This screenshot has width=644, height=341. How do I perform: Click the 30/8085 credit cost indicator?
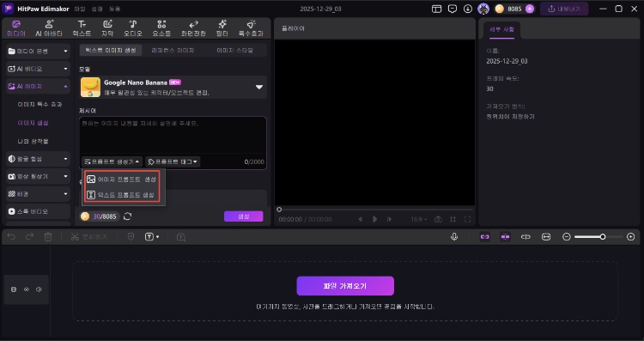pyautogui.click(x=99, y=216)
